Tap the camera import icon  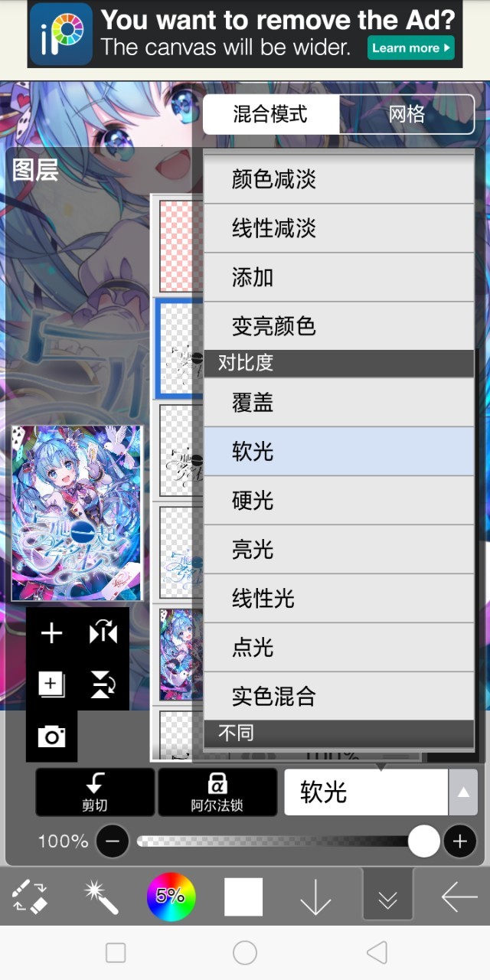coord(51,737)
